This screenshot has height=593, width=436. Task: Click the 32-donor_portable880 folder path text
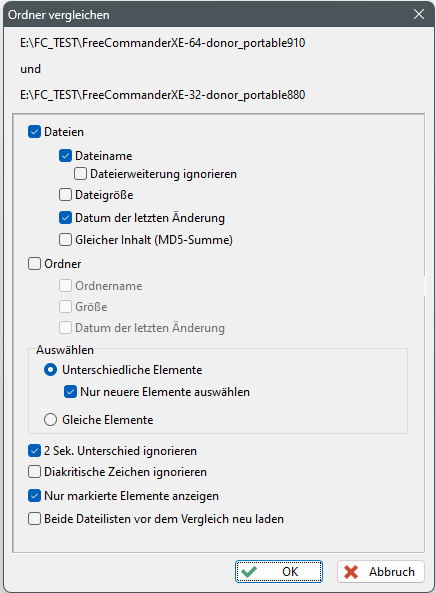click(163, 95)
